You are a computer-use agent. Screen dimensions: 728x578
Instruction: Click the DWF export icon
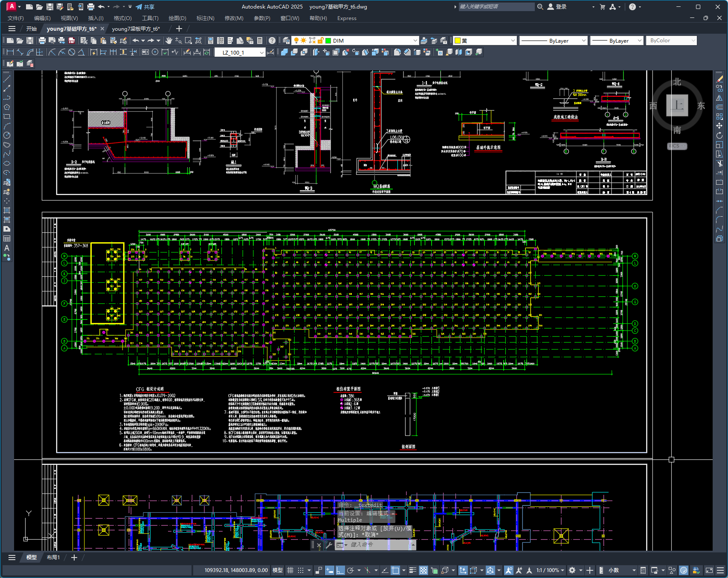click(72, 41)
